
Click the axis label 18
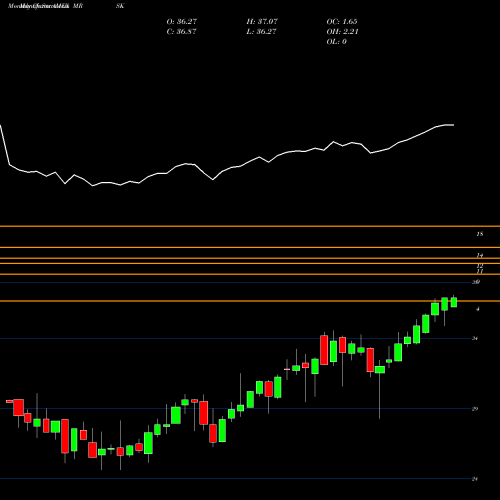[480, 234]
